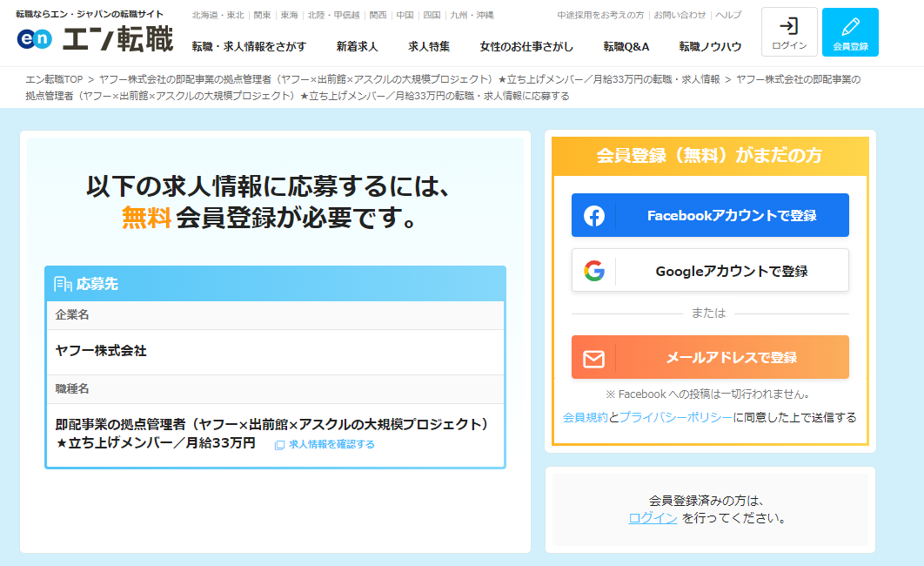Click the pencil icon for 会員登録
The height and width of the screenshot is (566, 924).
[x=849, y=26]
